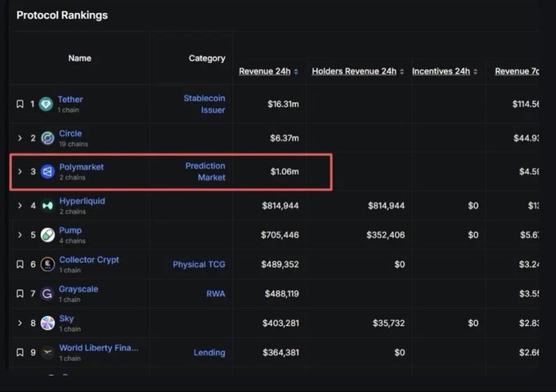
Task: Select Polymarket's $1.06m revenue value
Action: pyautogui.click(x=285, y=171)
